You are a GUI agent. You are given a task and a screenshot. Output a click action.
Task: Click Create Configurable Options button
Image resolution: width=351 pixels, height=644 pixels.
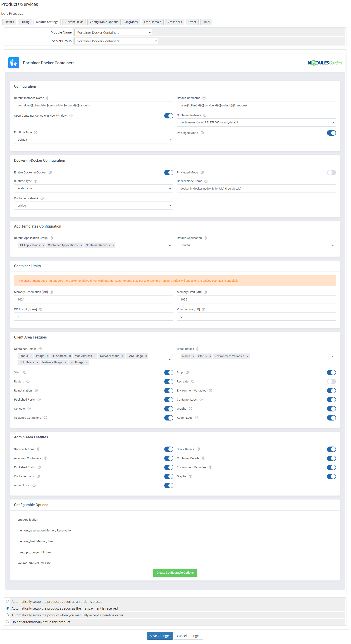point(175,573)
